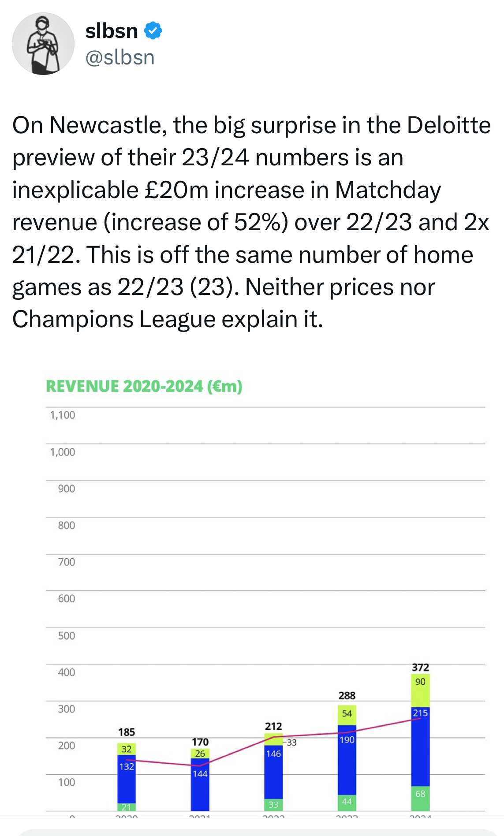
Task: Tap the 212 total label for 2022
Action: pyautogui.click(x=273, y=726)
